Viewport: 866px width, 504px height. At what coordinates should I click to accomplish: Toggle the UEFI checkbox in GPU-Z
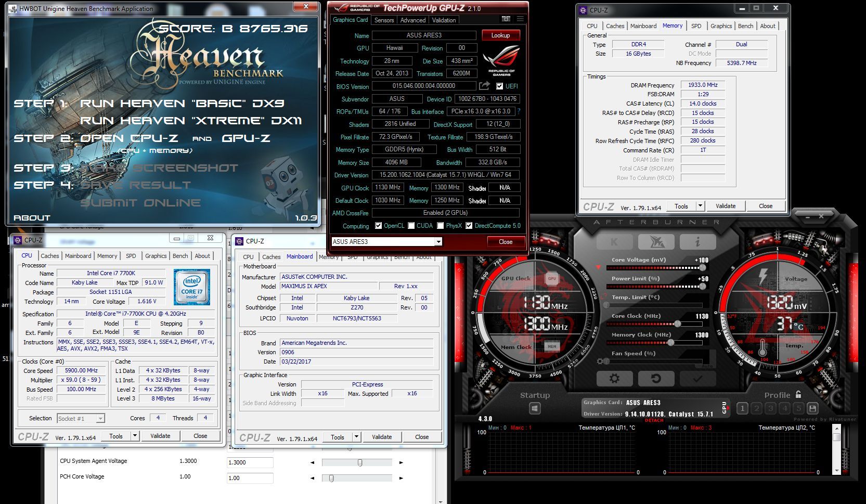click(x=500, y=86)
